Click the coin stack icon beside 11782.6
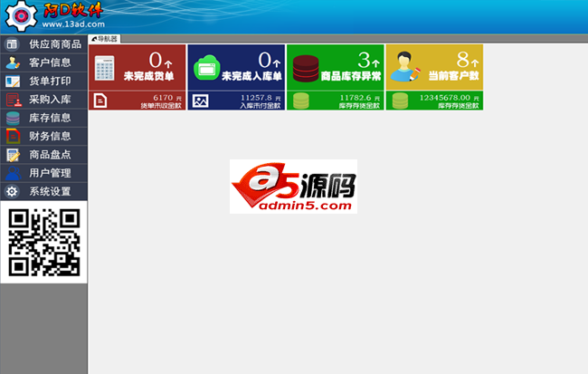 300,101
